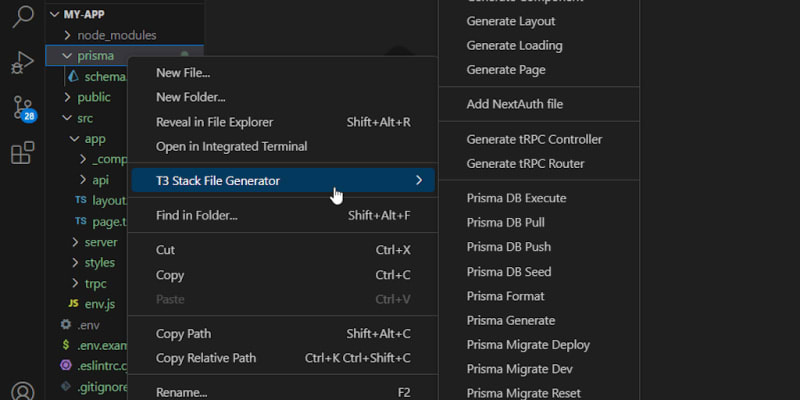This screenshot has height=400, width=800.
Task: Expand the node_modules folder
Action: (x=117, y=35)
